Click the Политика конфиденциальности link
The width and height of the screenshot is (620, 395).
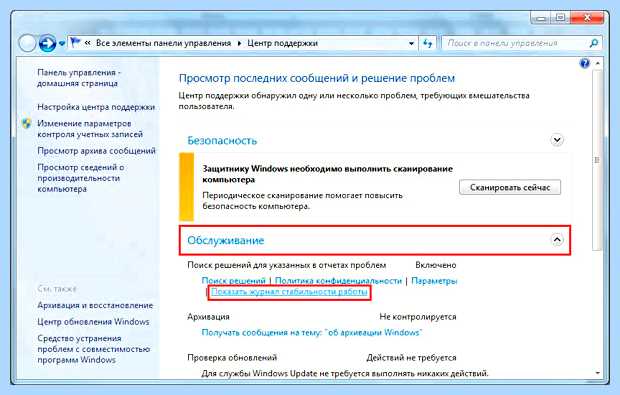coord(338,281)
